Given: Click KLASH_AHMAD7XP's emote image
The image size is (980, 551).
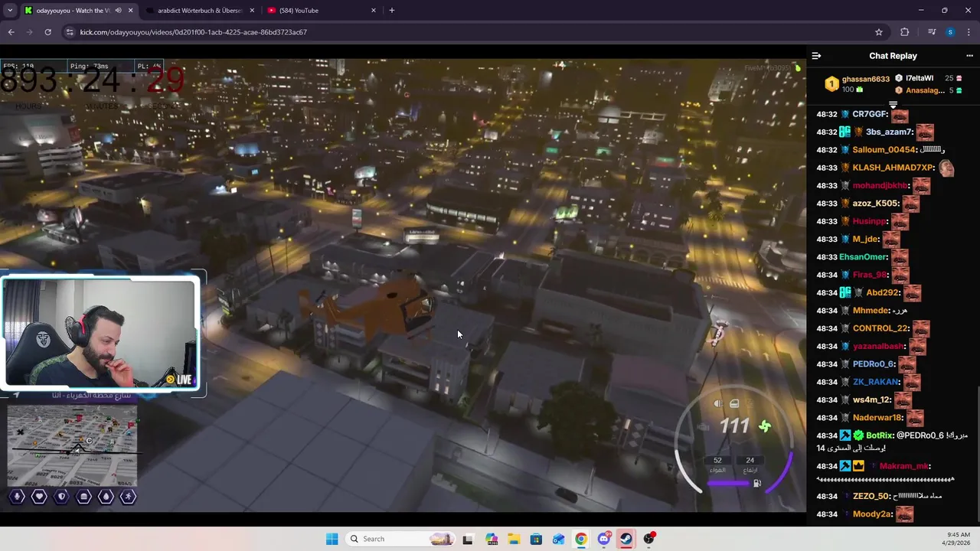Looking at the screenshot, I should click(x=946, y=168).
